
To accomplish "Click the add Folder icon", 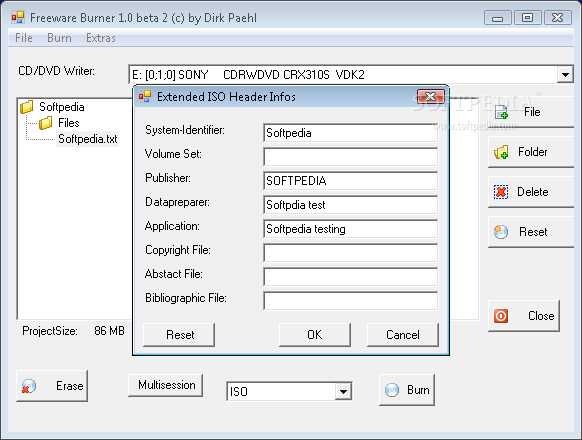I will pos(501,152).
